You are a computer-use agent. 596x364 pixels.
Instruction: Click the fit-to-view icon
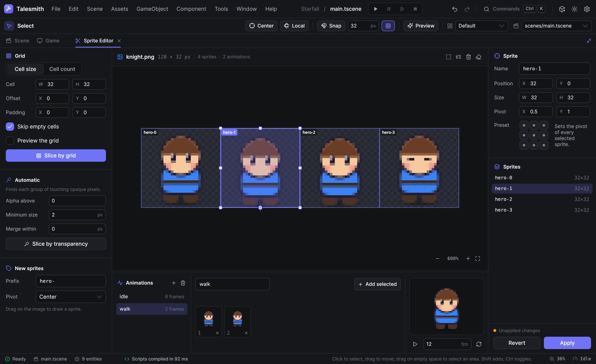coord(478,259)
